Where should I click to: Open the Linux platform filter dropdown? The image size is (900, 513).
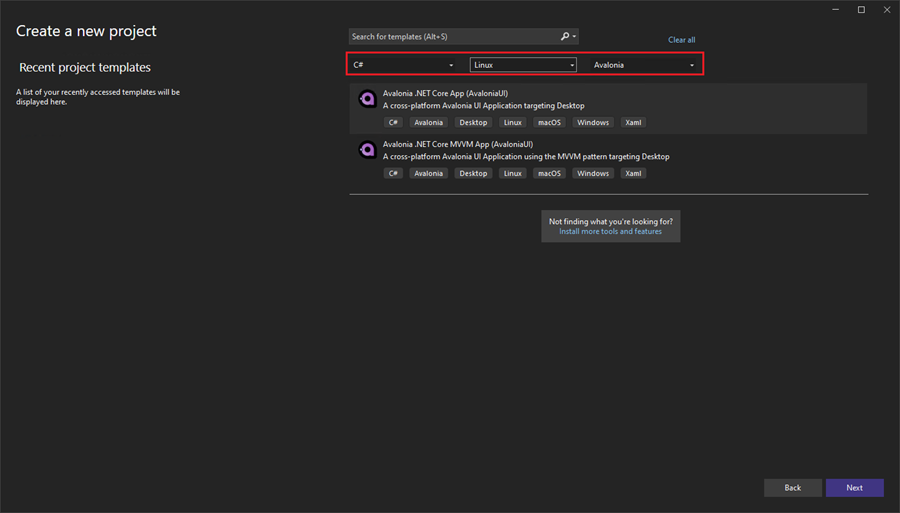click(523, 65)
